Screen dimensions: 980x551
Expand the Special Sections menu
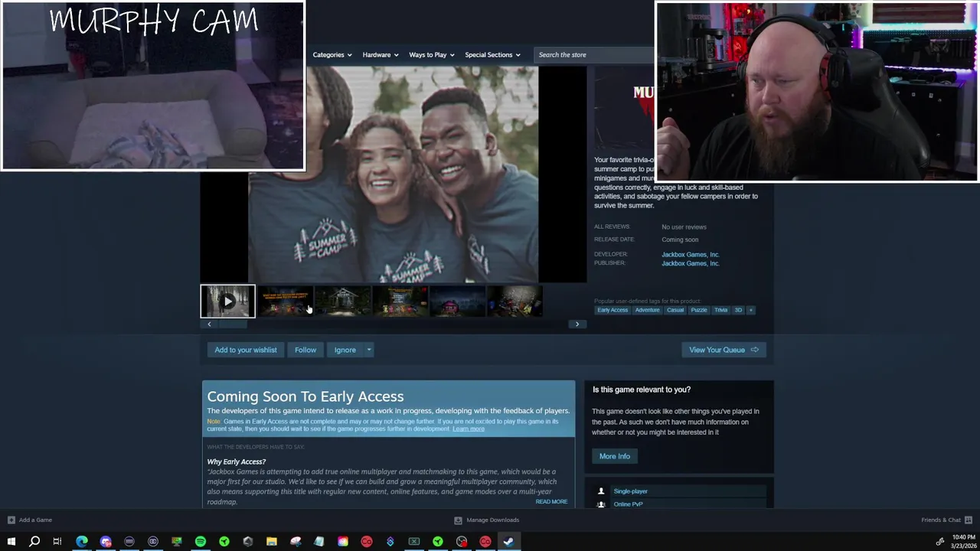(x=492, y=55)
